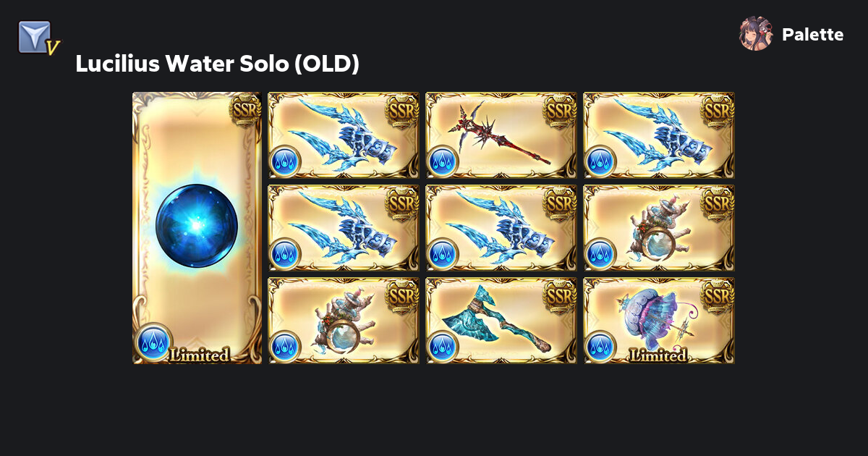
Task: Select the first ice claw weapon in top row
Action: (344, 135)
